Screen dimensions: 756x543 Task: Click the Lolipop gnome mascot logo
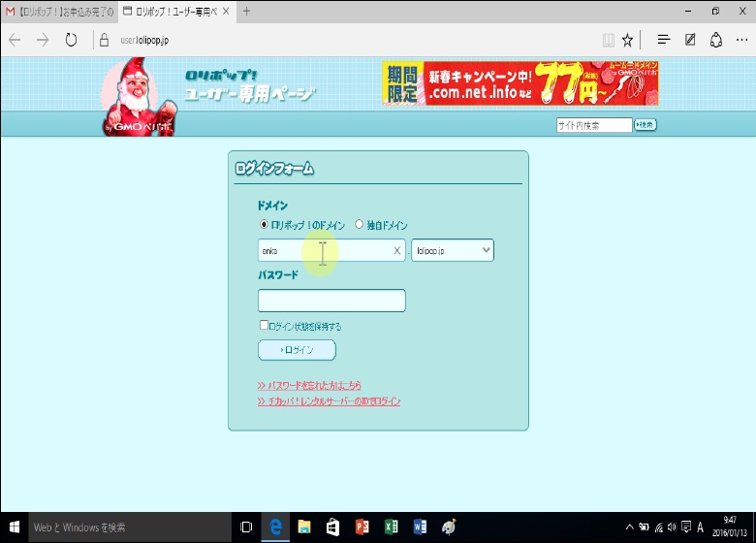tap(139, 97)
